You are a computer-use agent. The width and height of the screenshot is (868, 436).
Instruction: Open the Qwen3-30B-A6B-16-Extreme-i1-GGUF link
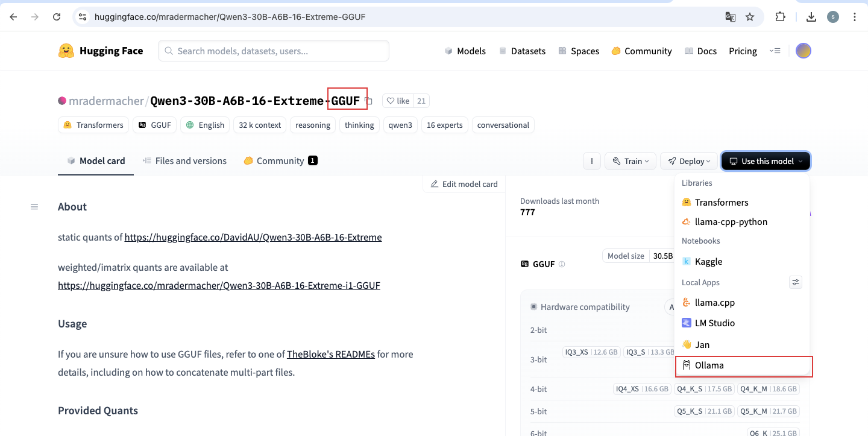[x=219, y=285]
